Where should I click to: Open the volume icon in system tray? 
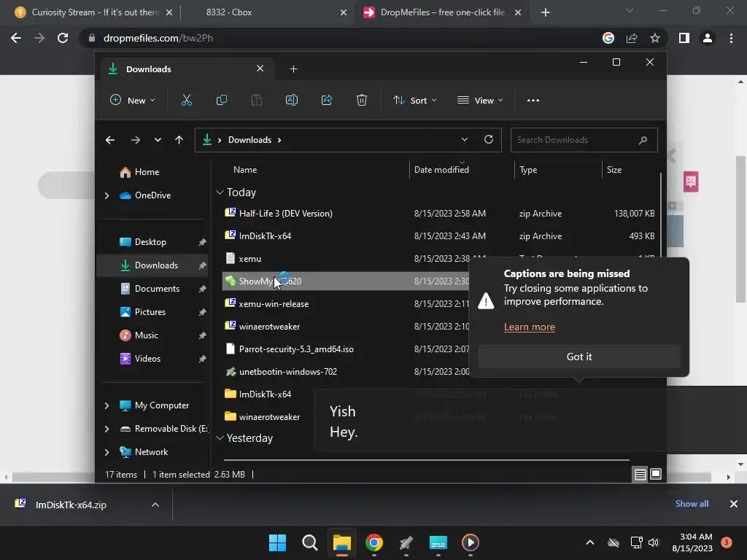pyautogui.click(x=654, y=542)
